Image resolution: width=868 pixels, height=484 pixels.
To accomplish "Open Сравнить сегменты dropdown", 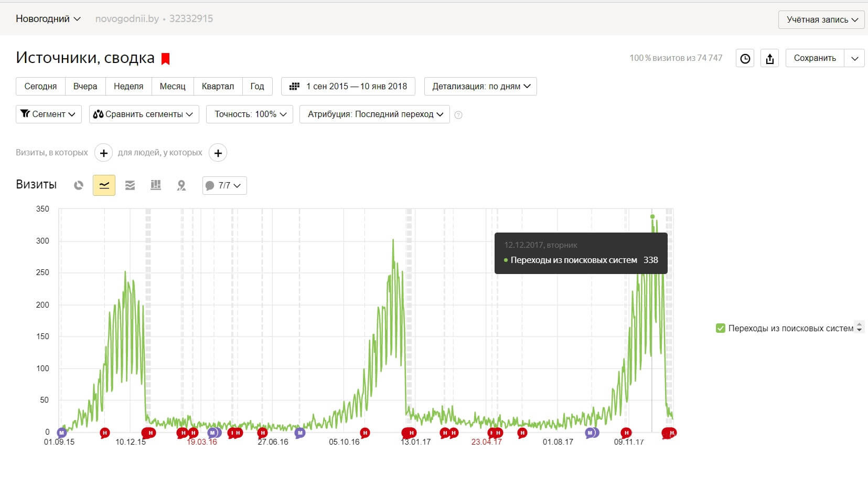I will [144, 114].
